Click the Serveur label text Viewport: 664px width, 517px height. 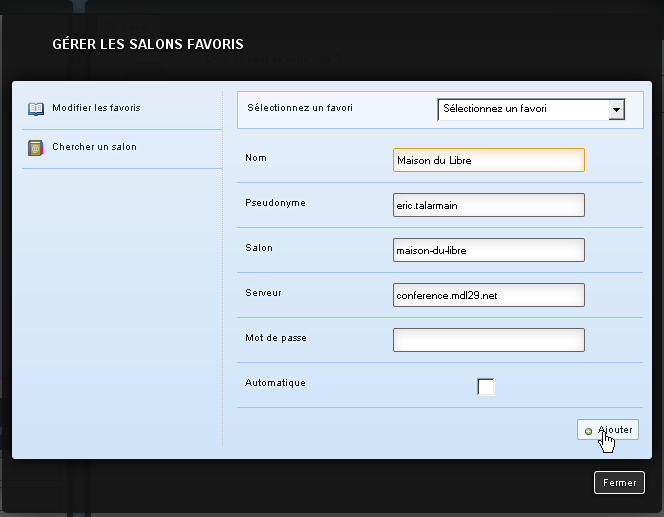(264, 293)
